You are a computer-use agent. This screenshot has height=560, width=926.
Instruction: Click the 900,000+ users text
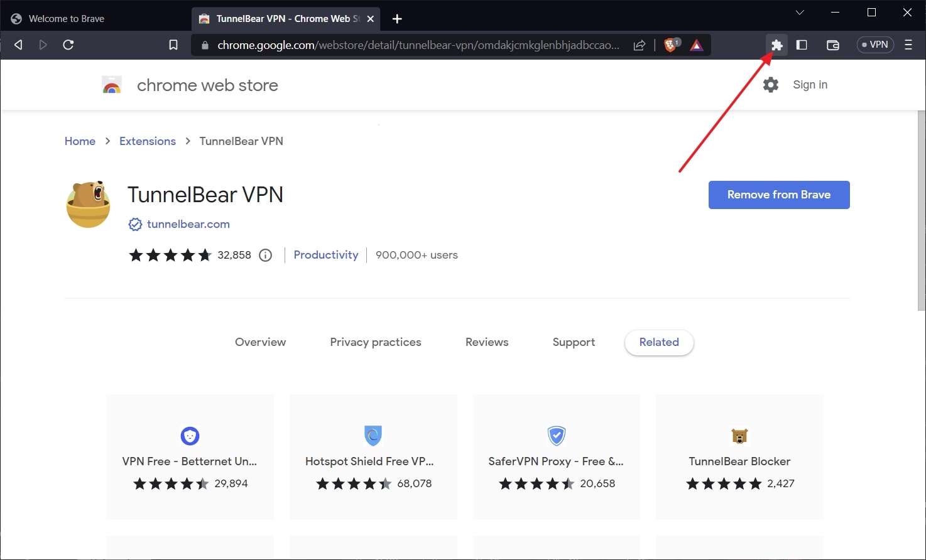[x=417, y=255]
